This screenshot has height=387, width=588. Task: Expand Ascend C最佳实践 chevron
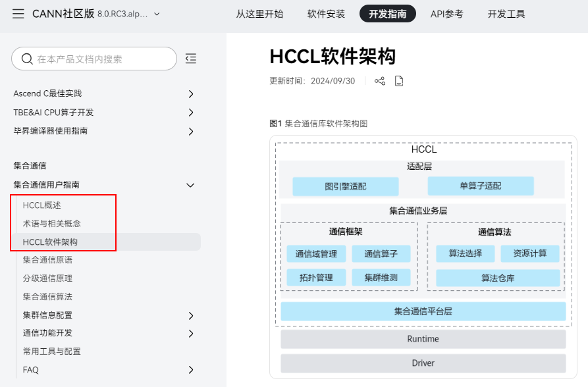click(x=191, y=93)
